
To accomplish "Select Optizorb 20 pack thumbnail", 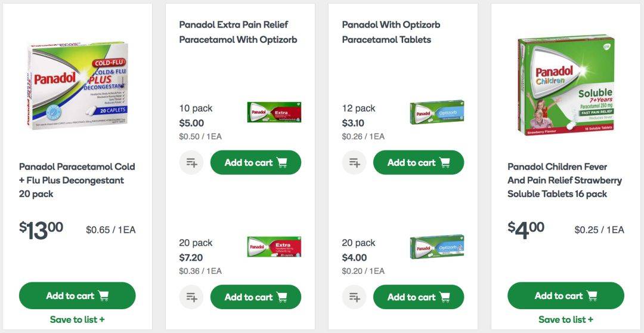I will click(437, 246).
